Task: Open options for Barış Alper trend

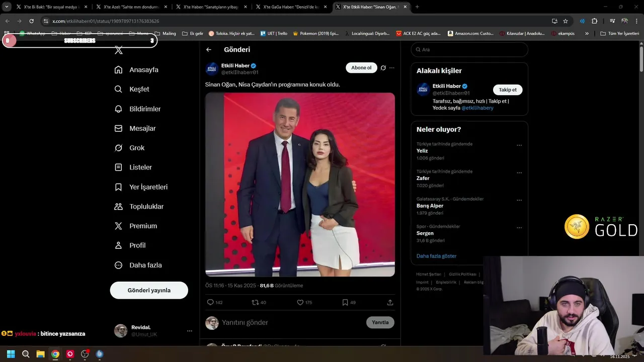Action: tap(519, 200)
